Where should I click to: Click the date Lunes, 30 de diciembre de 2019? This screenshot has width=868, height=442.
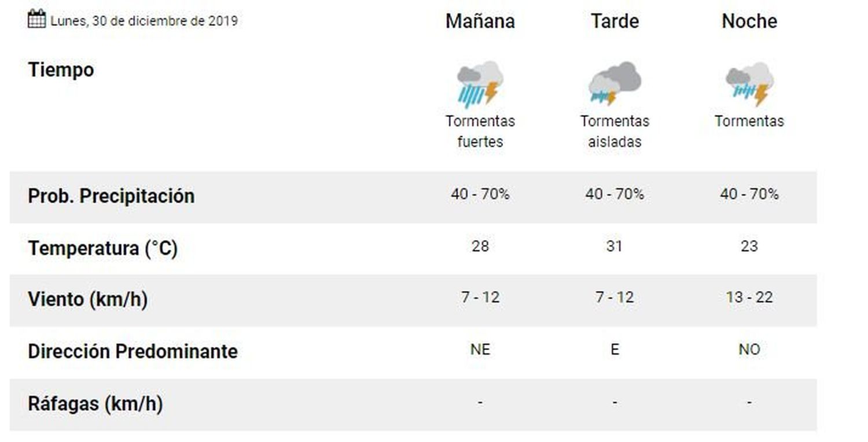pyautogui.click(x=144, y=21)
